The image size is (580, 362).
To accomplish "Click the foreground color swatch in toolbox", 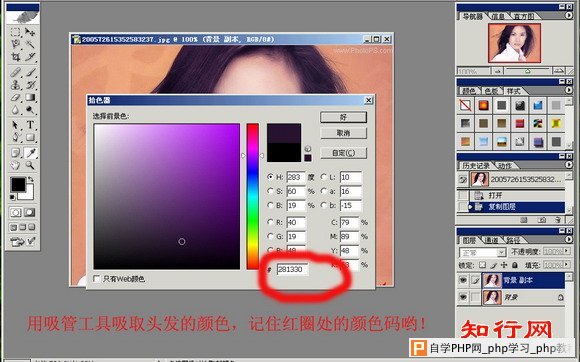I will pyautogui.click(x=18, y=184).
